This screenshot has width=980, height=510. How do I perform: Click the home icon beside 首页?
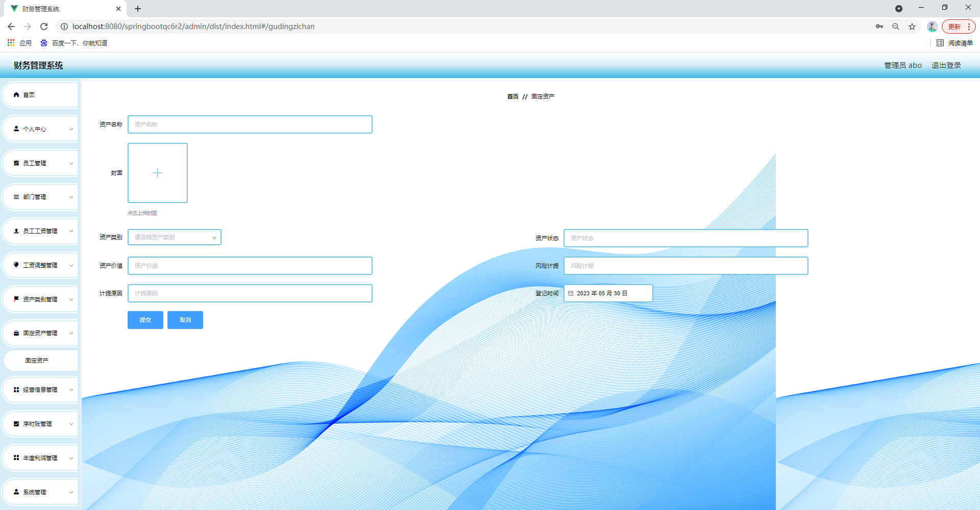click(x=16, y=95)
